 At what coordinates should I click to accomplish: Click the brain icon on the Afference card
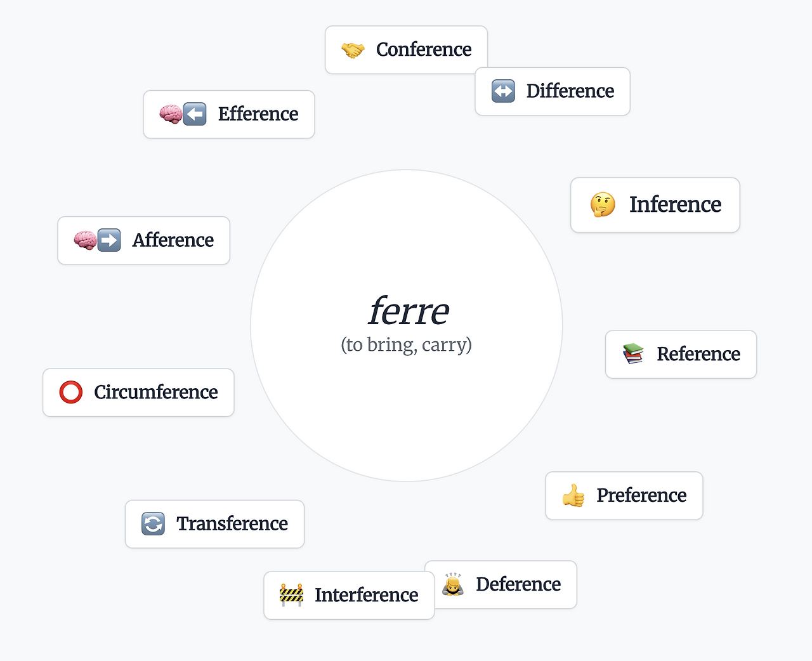point(85,240)
